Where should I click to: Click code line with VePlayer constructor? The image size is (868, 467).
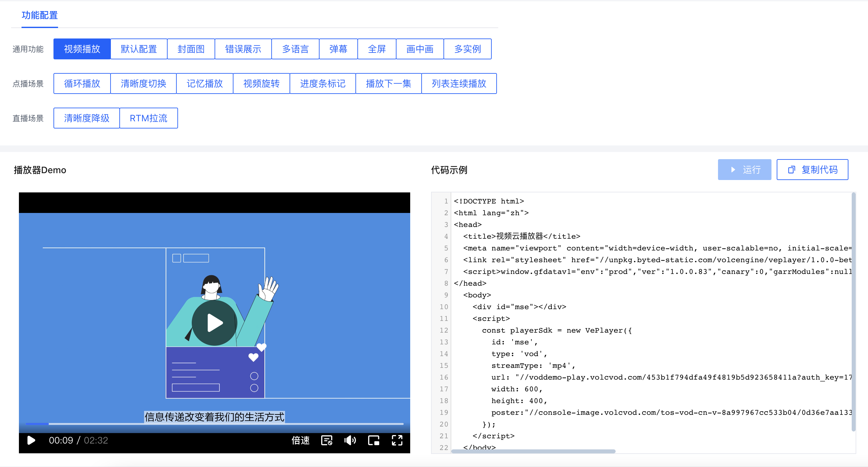pyautogui.click(x=557, y=330)
